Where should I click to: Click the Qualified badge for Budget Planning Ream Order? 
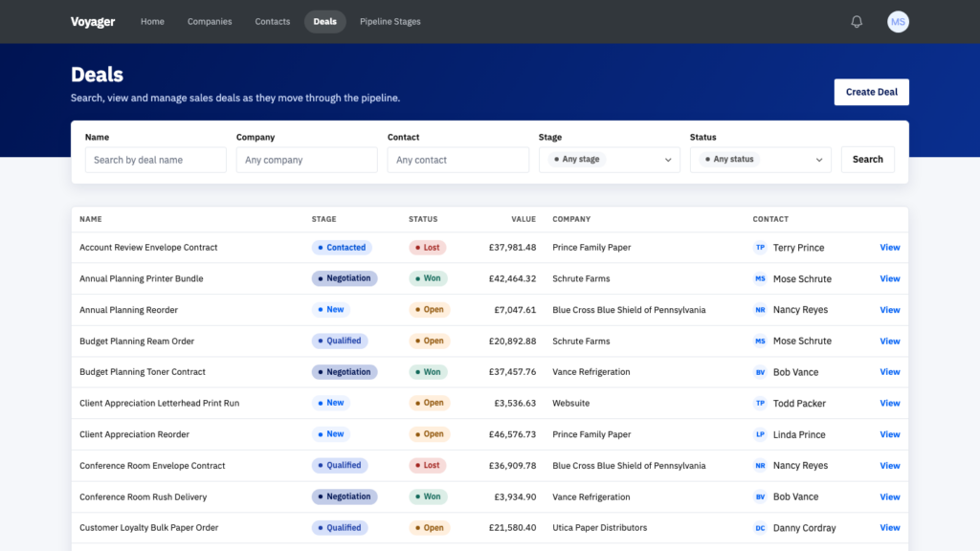[340, 342]
